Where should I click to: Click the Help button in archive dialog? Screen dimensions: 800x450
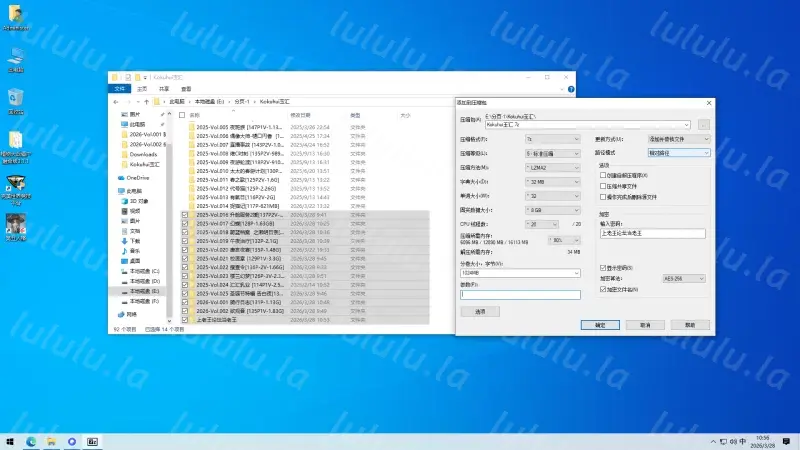(x=690, y=325)
